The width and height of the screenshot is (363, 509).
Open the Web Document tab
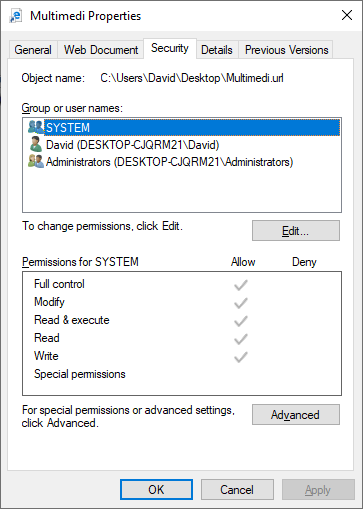click(x=101, y=50)
